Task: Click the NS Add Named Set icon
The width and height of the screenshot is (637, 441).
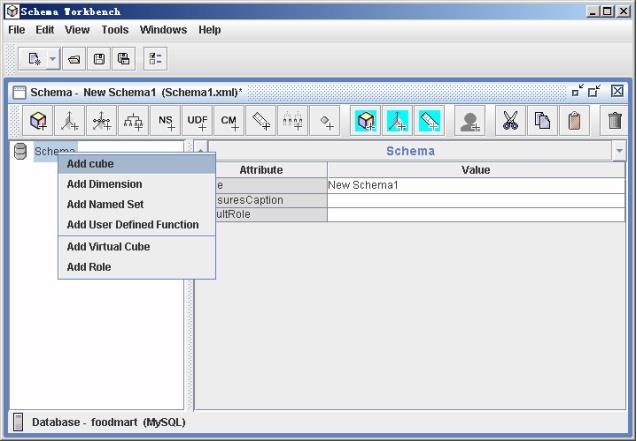Action: 165,121
